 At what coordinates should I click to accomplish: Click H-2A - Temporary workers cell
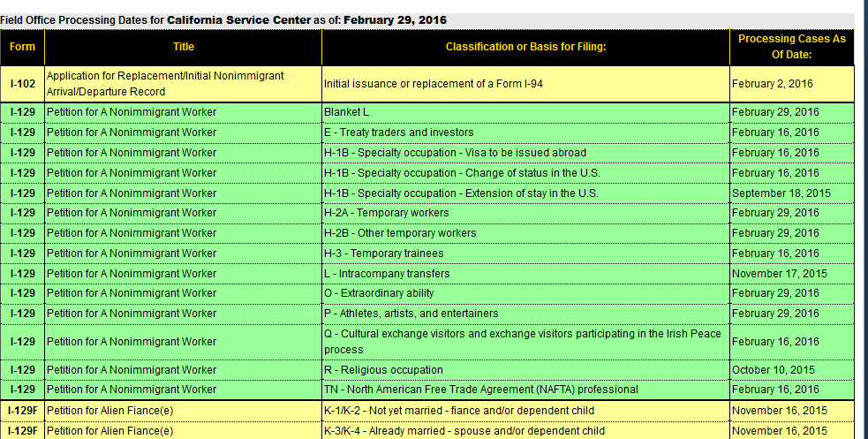[525, 213]
